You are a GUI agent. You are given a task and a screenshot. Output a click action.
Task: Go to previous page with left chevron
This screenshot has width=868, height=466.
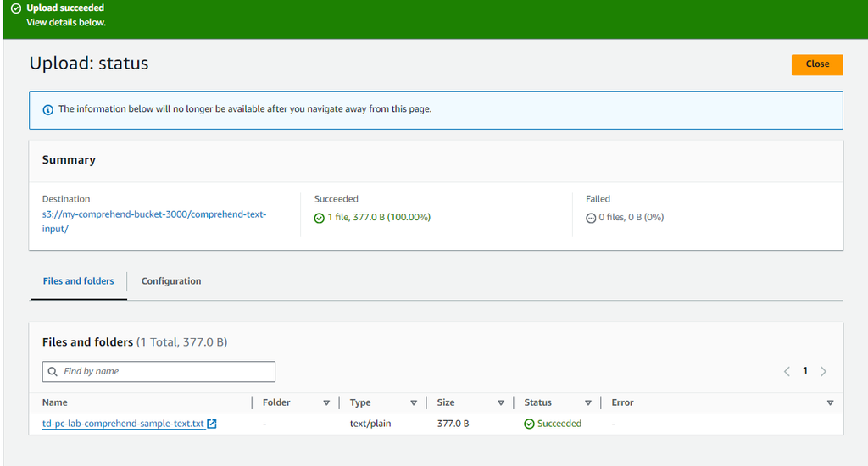[x=787, y=371]
